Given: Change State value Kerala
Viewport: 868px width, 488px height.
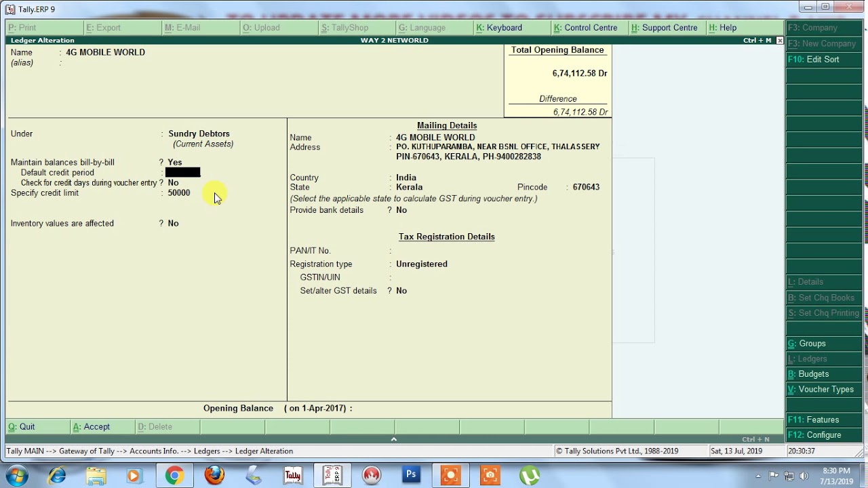Looking at the screenshot, I should click(409, 187).
